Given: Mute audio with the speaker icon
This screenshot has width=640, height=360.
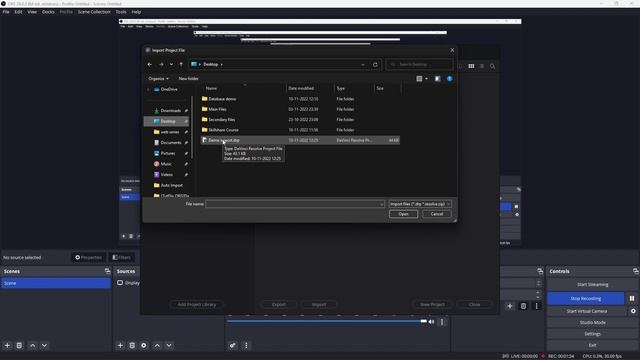Looking at the screenshot, I should click(x=431, y=322).
